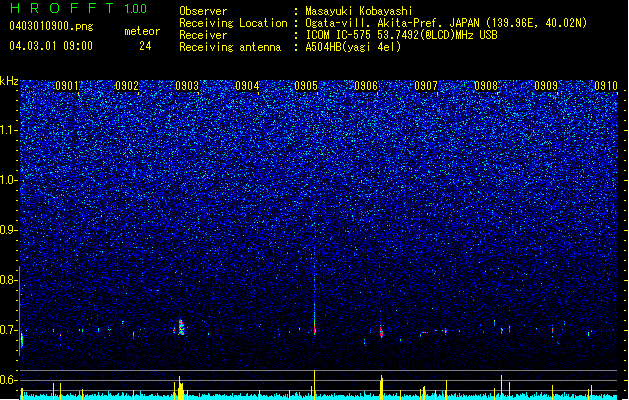629x400 pixels.
Task: Click the 0.8 kHz axis label
Action: 9,280
